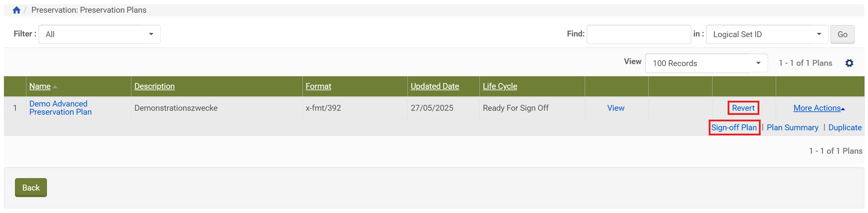
Task: Sort by Life Cycle column header
Action: 500,86
